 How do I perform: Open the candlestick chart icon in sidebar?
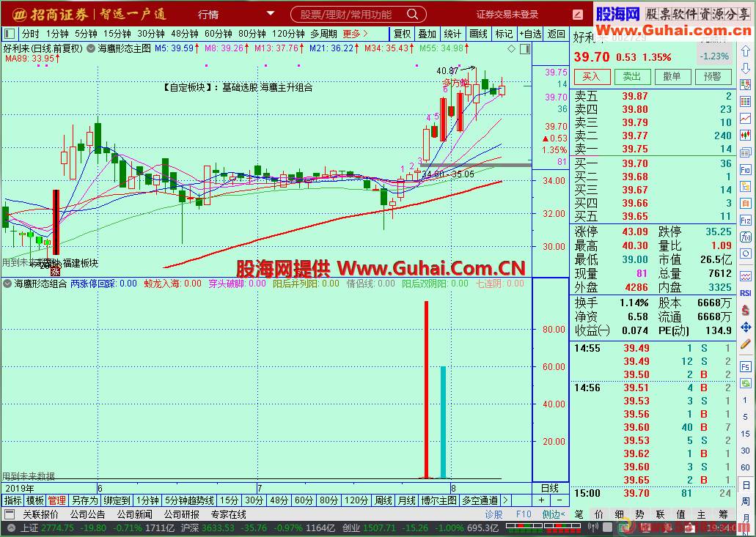point(746,136)
